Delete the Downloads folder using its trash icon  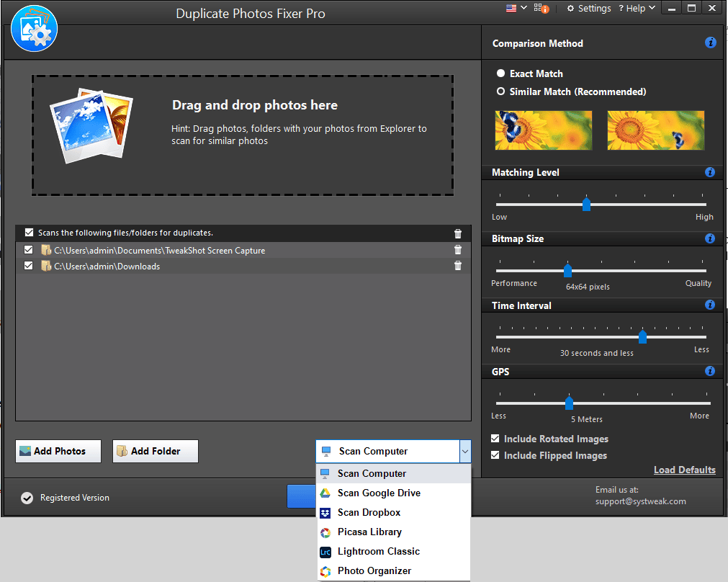tap(457, 266)
